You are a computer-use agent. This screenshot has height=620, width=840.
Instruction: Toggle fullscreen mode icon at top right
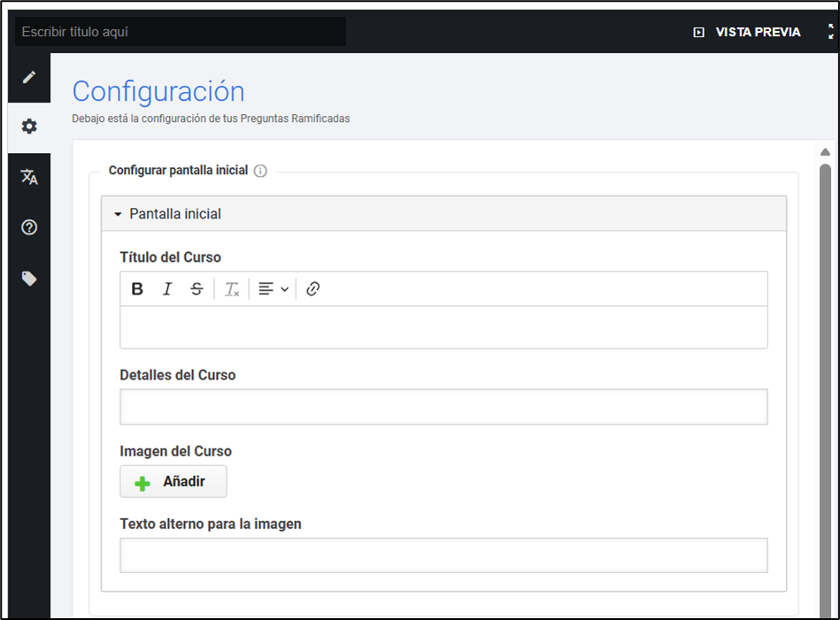(x=830, y=32)
